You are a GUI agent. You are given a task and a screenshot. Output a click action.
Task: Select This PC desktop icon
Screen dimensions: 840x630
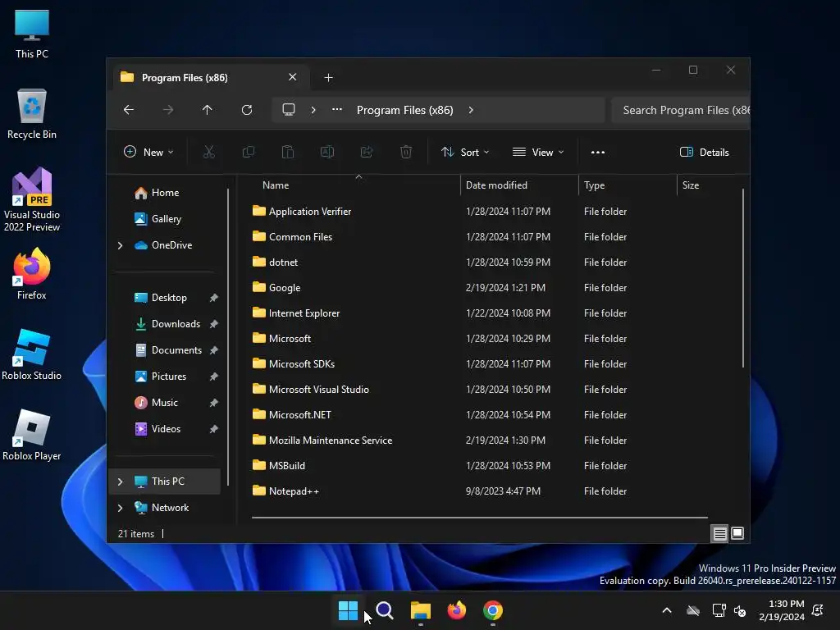click(32, 34)
